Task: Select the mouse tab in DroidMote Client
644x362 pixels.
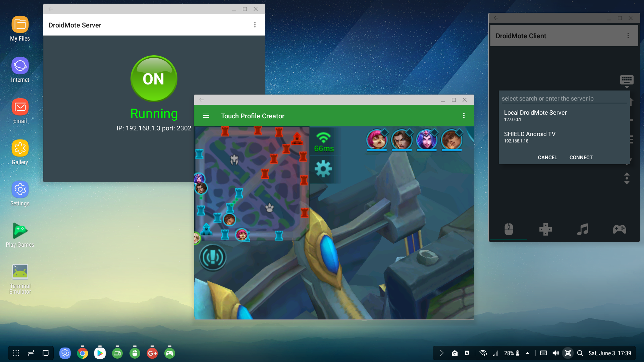Action: pos(509,229)
